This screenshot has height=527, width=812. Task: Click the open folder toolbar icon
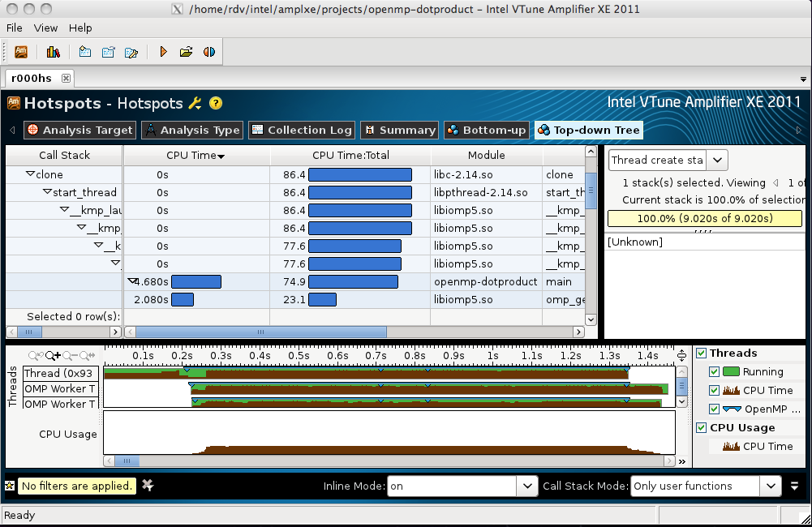click(186, 52)
